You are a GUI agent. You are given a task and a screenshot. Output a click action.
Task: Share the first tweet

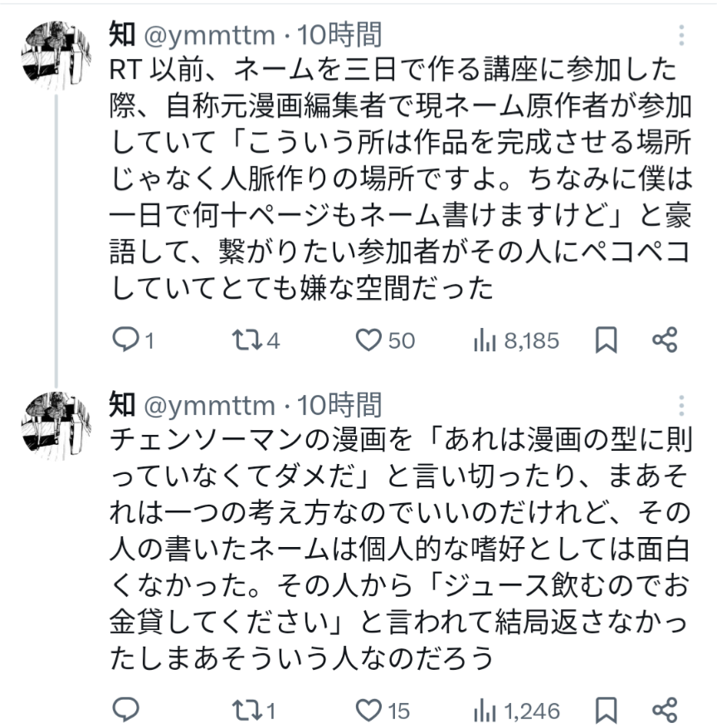point(665,340)
